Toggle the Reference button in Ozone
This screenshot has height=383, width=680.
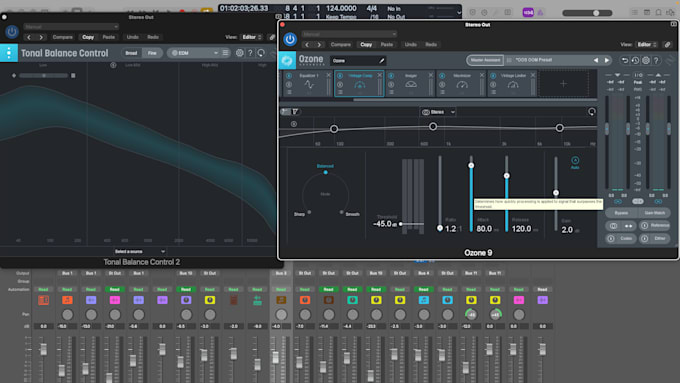point(655,226)
